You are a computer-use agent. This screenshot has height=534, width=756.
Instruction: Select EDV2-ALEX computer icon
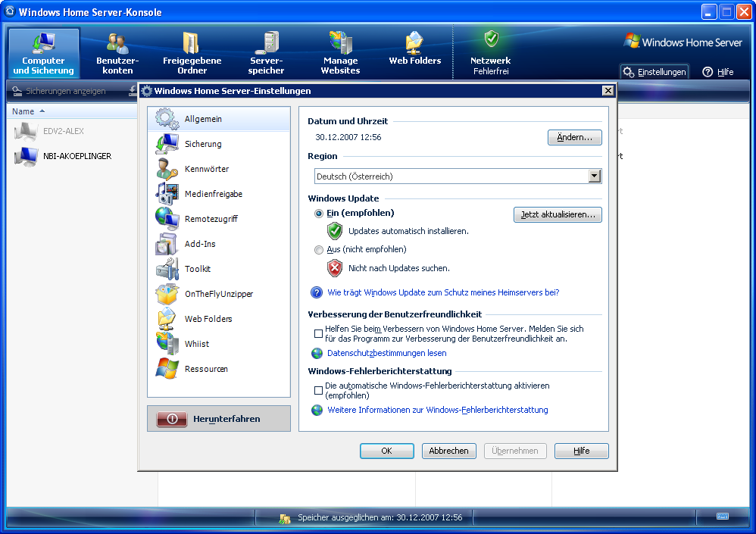26,132
